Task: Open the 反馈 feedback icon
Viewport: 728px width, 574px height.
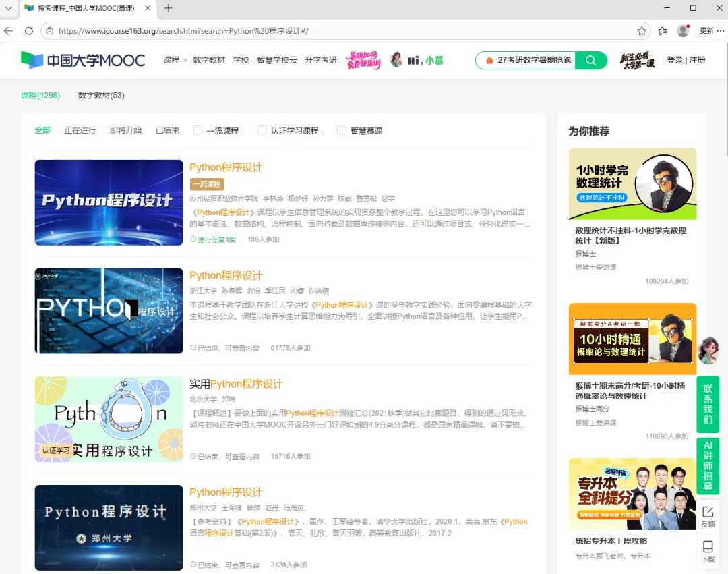Action: pyautogui.click(x=708, y=517)
